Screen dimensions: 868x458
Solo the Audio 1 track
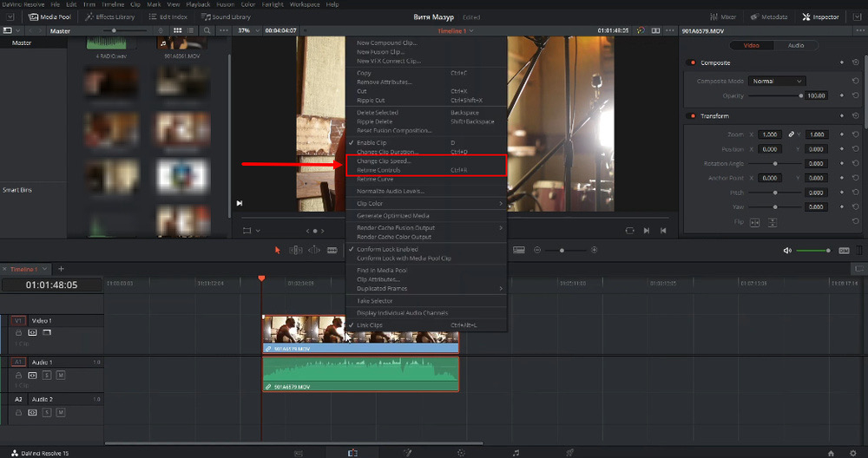[x=47, y=376]
